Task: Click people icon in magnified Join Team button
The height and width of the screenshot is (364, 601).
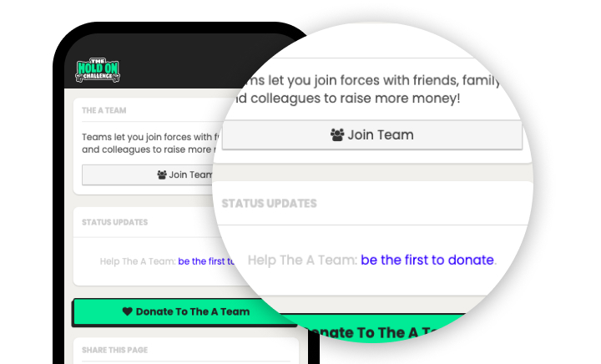Action: 337,135
